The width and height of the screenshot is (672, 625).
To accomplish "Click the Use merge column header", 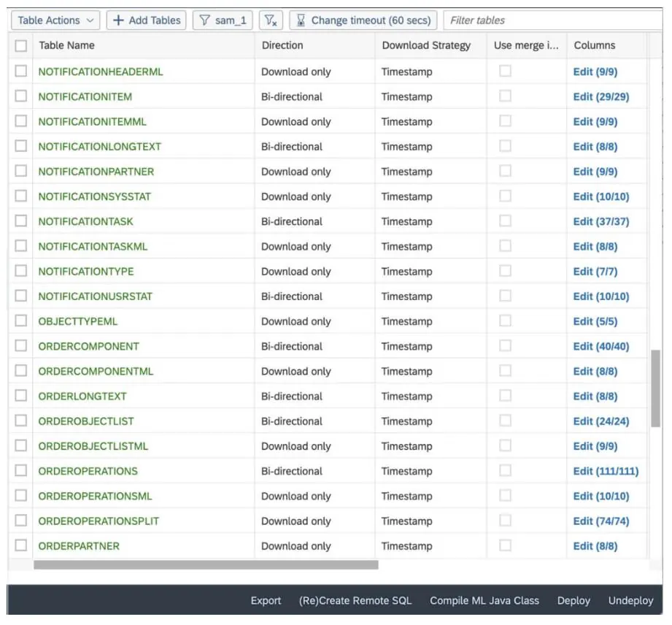I will point(526,45).
